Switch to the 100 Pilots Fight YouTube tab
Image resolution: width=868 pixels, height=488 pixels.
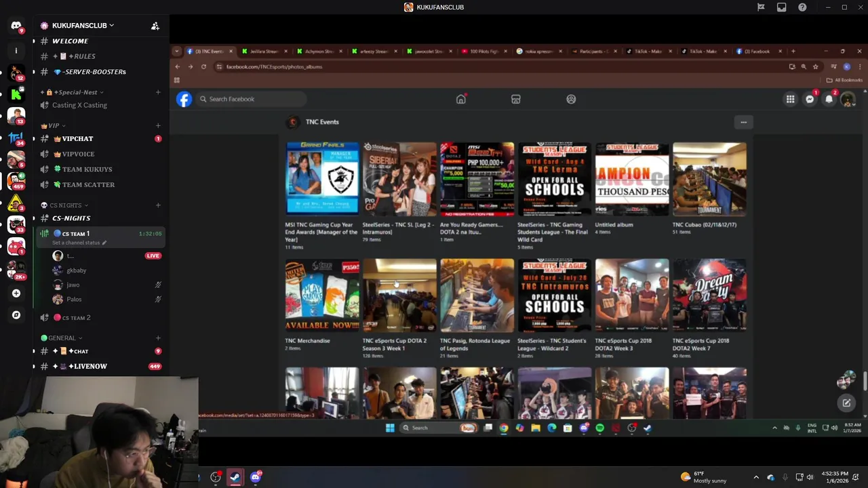(x=484, y=51)
